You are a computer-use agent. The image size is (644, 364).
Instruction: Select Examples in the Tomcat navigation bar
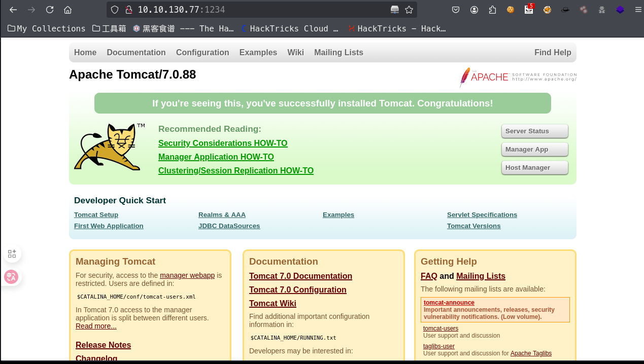(258, 52)
